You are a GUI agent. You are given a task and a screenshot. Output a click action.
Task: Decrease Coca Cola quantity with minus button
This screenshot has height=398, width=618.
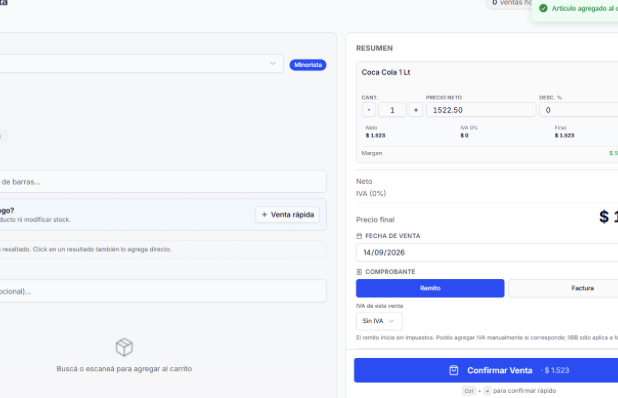point(369,110)
